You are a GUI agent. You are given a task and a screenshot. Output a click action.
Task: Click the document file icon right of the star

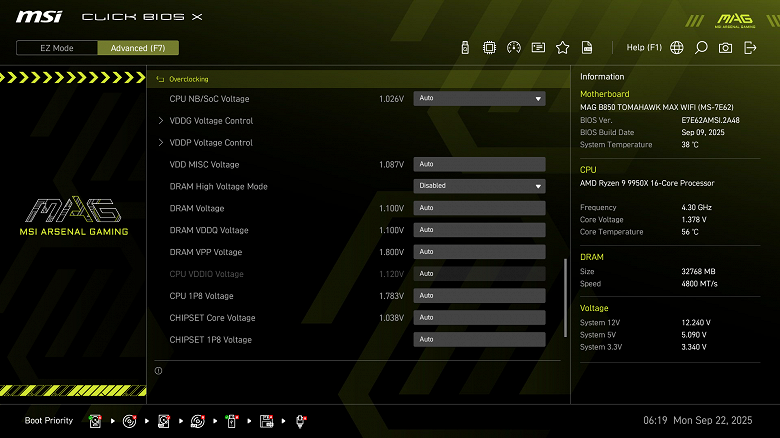[x=587, y=48]
